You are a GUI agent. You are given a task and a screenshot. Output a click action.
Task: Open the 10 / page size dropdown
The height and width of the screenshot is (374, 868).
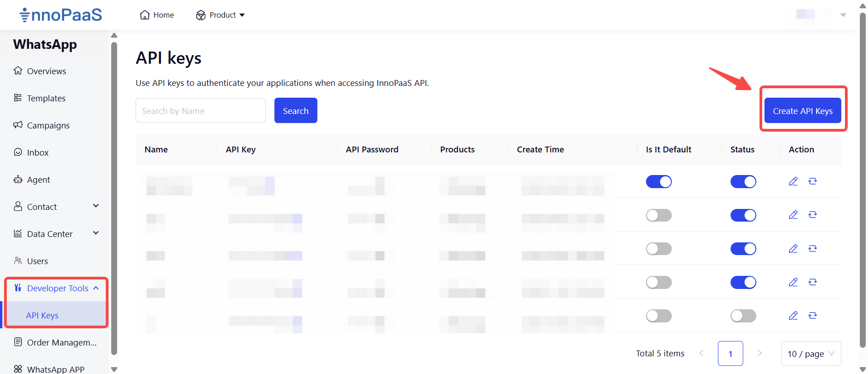click(811, 354)
